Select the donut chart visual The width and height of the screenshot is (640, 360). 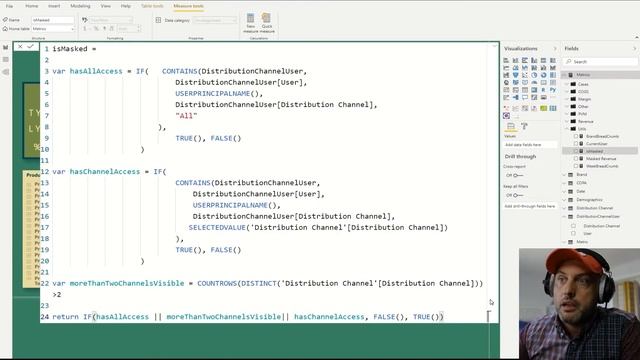(x=543, y=75)
